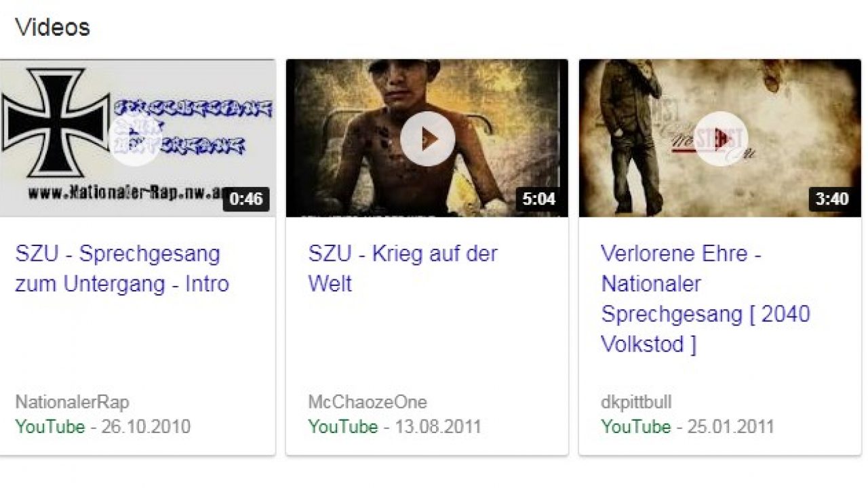868x488 pixels.
Task: Click play icon on Krieg auf der Welt video
Action: click(427, 139)
